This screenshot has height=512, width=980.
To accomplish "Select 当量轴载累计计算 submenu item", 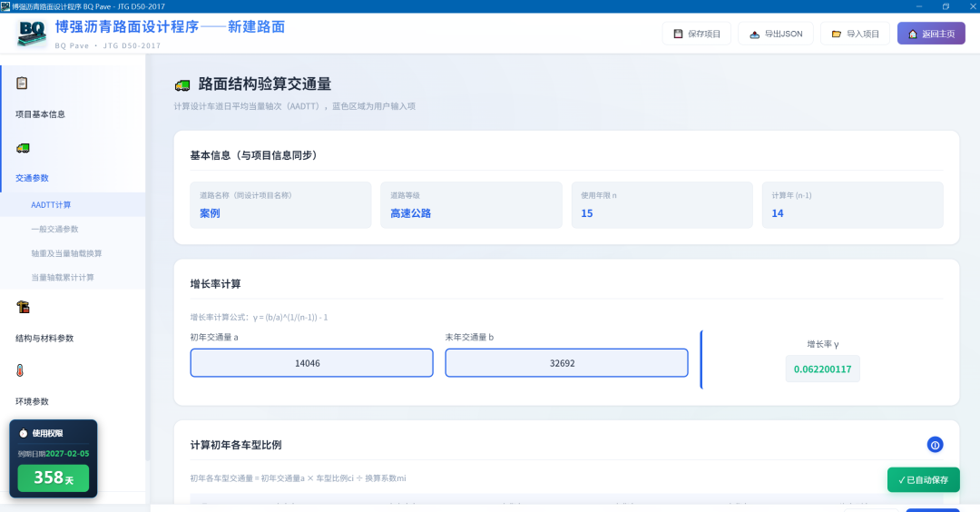I will 63,278.
